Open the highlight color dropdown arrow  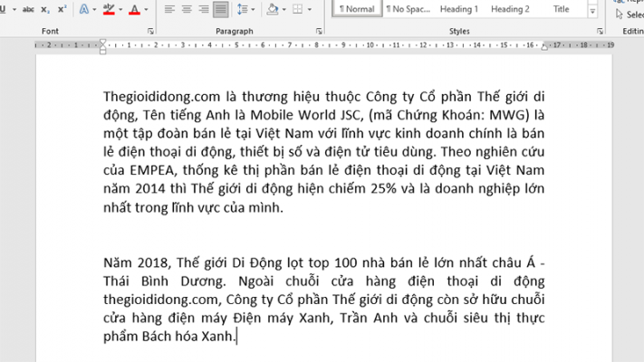click(120, 9)
